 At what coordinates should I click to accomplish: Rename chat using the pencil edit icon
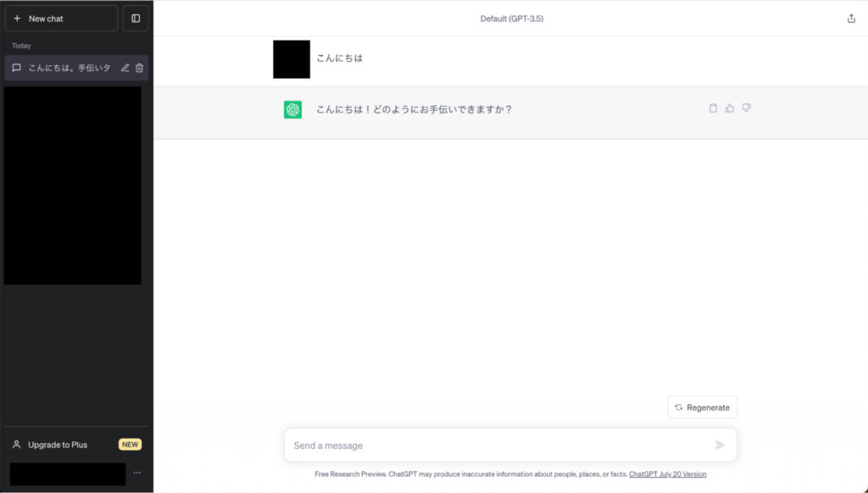(x=125, y=68)
